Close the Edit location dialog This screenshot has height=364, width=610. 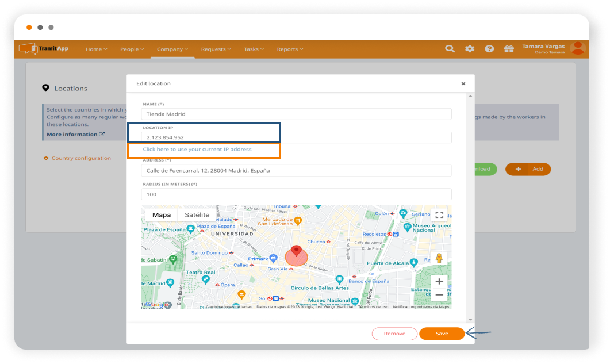[463, 83]
